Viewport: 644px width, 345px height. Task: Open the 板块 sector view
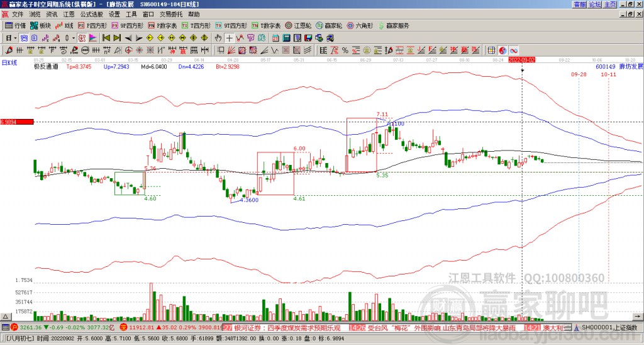point(41,25)
